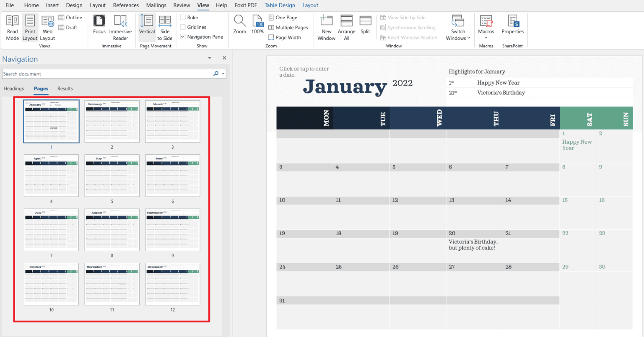
Task: Select Side to Side page movement
Action: 165,27
